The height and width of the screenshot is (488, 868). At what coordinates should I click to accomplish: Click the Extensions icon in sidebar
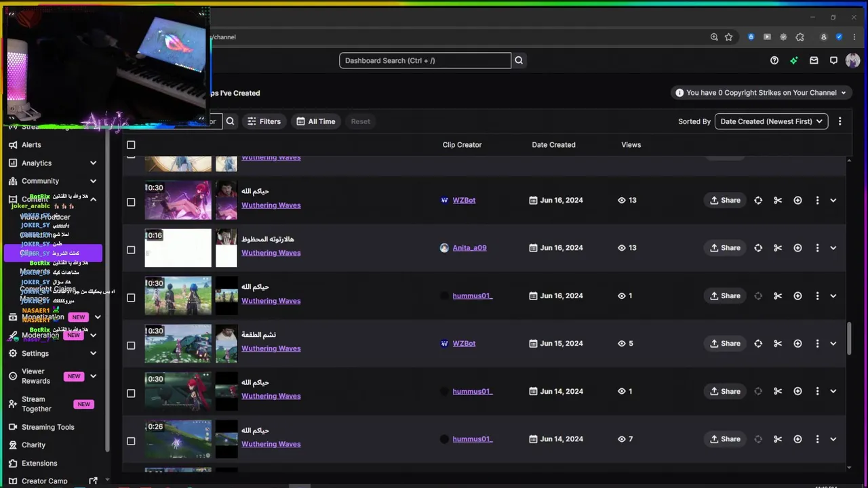(13, 464)
